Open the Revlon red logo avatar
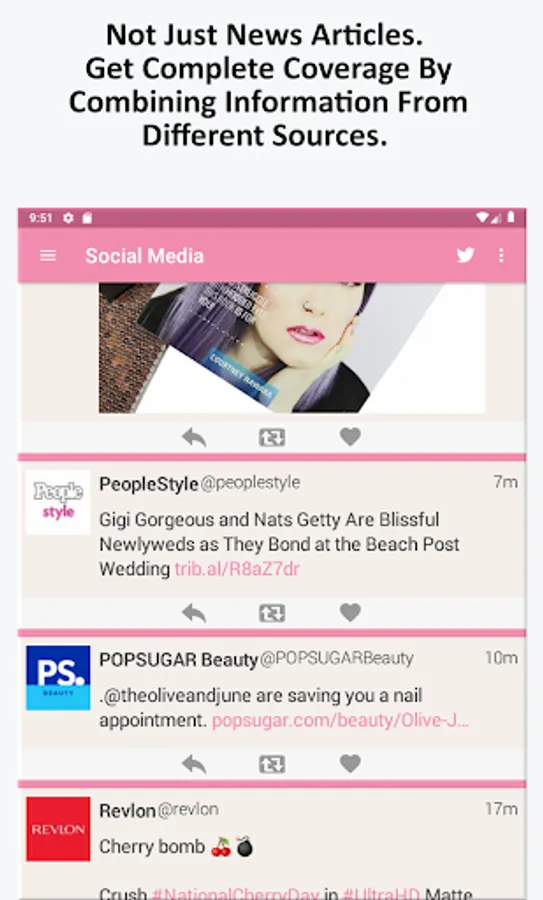 coord(58,829)
